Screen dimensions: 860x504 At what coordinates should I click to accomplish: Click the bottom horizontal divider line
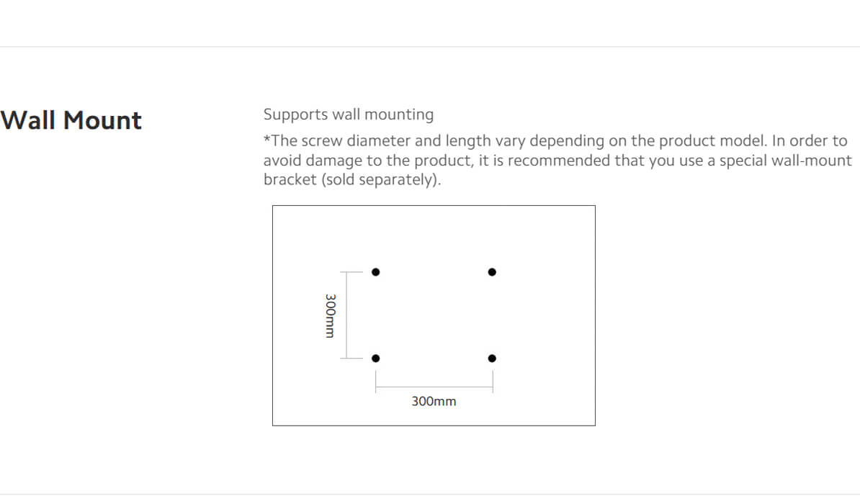430,495
